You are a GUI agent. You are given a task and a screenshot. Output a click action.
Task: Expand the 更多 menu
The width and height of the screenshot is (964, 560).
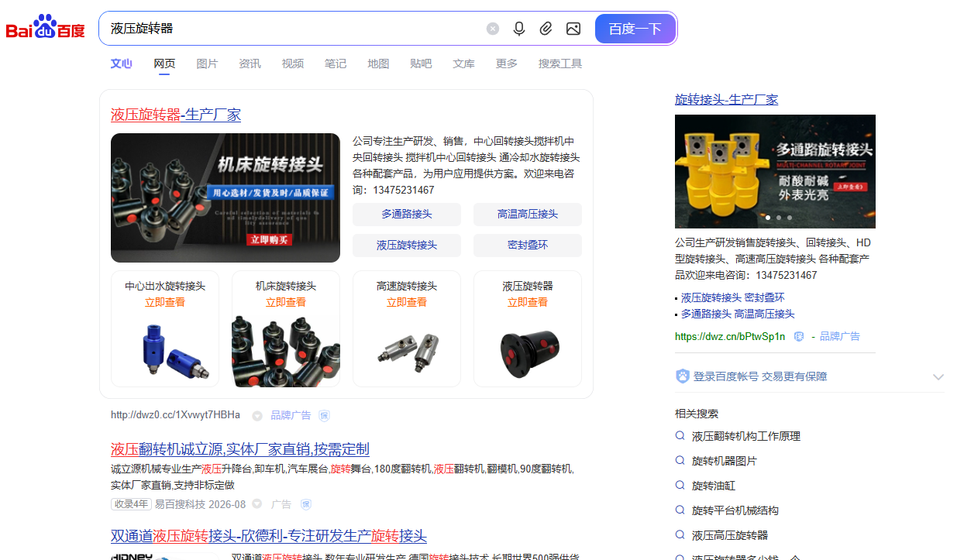point(506,64)
